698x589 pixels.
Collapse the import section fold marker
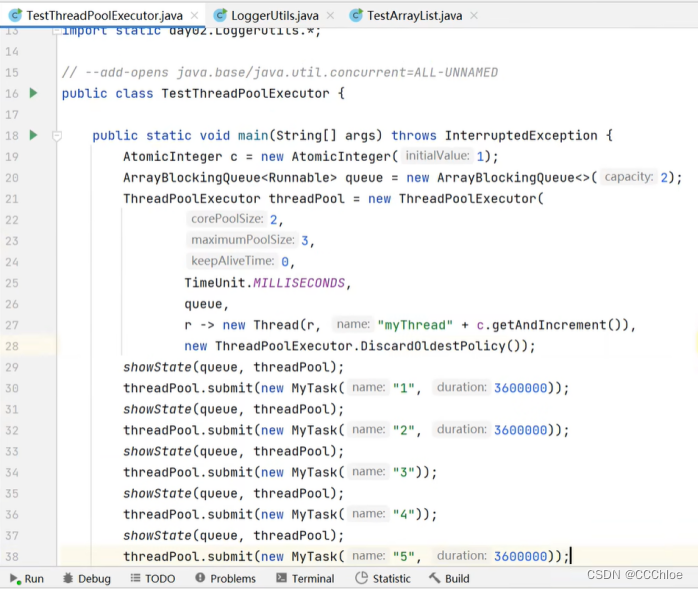pos(56,31)
